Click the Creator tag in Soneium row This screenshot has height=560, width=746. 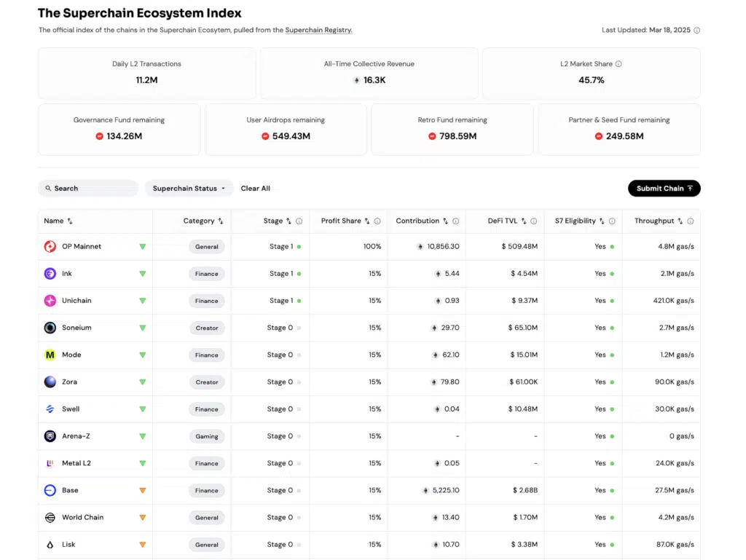tap(206, 328)
